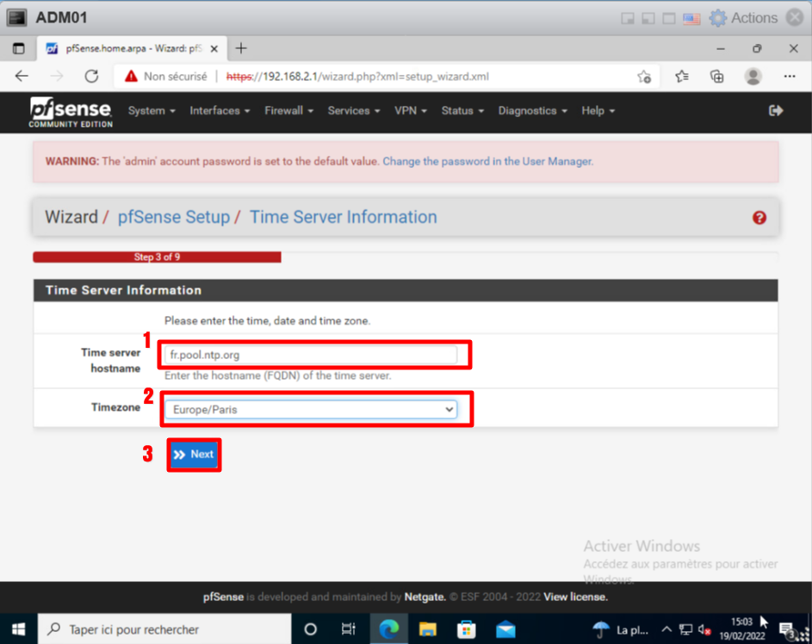Open Microsoft Store from the taskbar
The height and width of the screenshot is (644, 812).
[466, 629]
